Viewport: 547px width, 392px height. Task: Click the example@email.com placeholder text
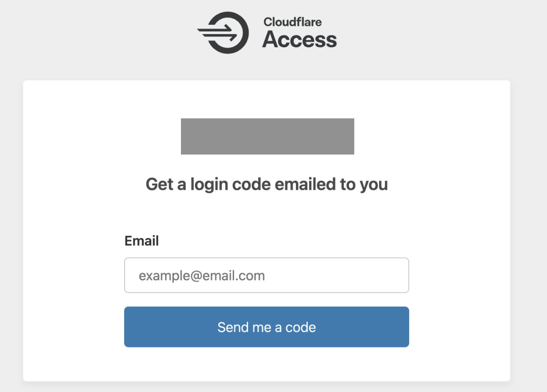(202, 276)
